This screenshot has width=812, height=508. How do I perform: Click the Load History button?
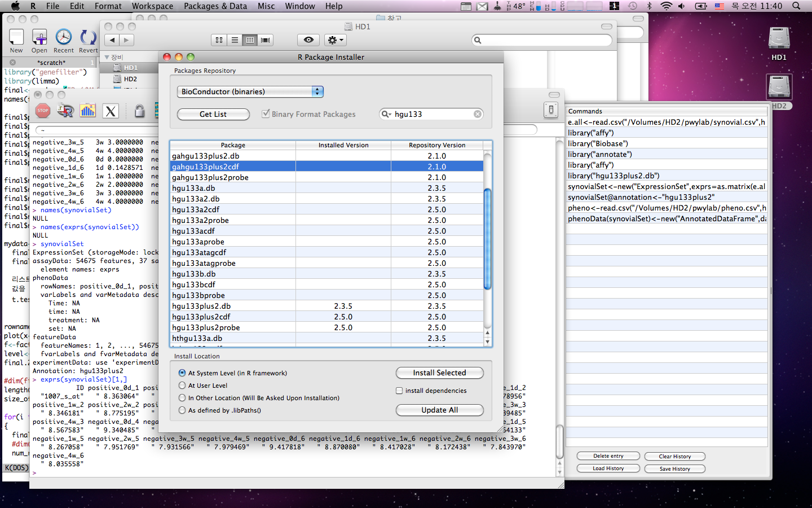(608, 468)
